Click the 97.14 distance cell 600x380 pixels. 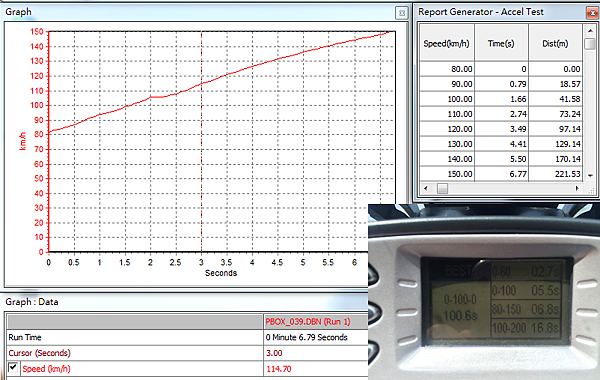pyautogui.click(x=556, y=129)
